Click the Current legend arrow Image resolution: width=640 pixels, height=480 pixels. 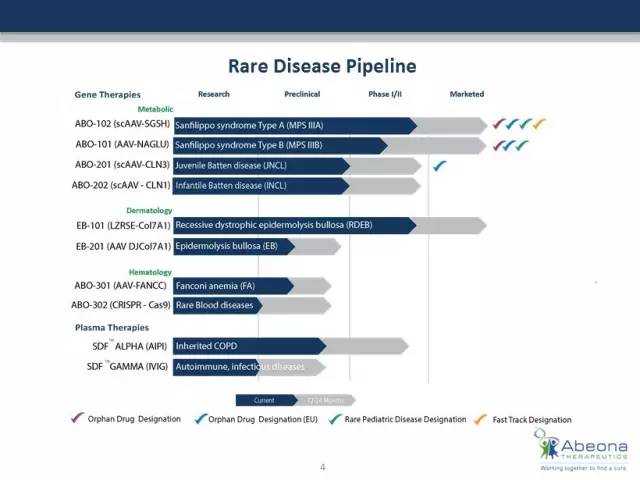pos(267,400)
